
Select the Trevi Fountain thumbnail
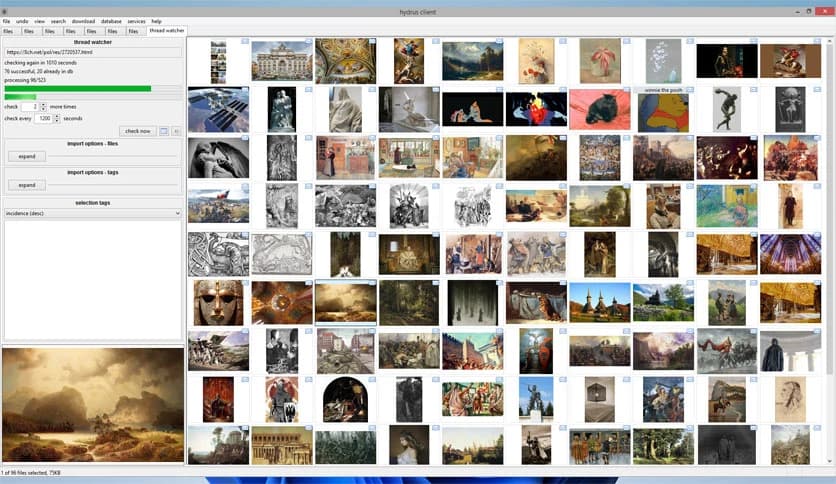coord(282,61)
